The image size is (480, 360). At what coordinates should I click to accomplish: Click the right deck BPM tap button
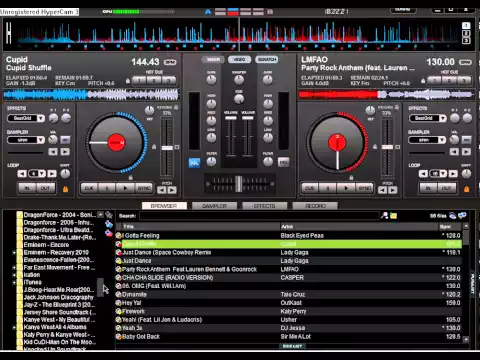pos(465,62)
